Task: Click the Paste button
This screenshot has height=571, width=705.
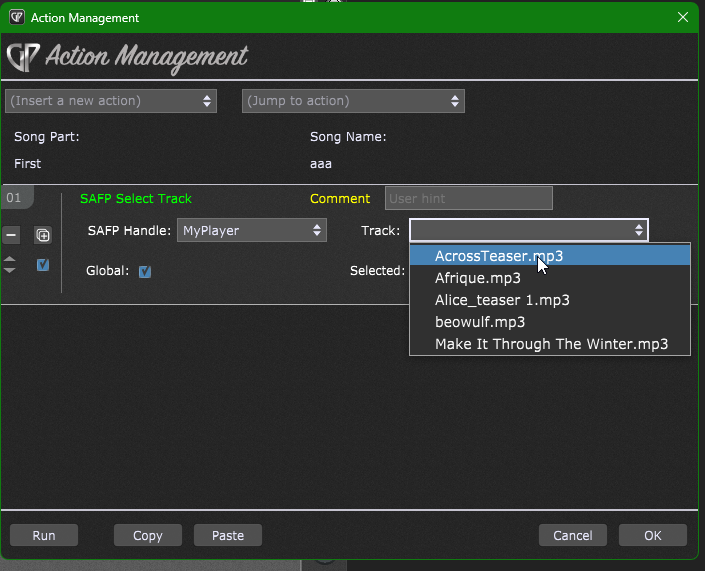Action: point(227,535)
